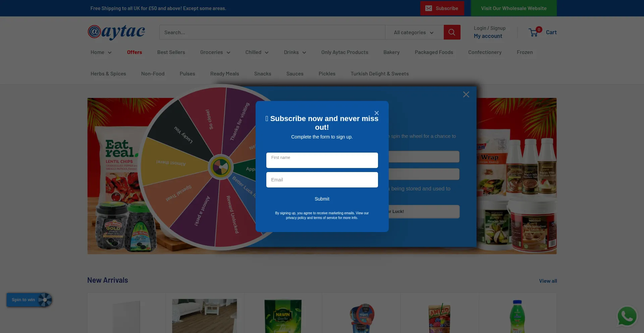
Task: Focus the Search field
Action: [272, 33]
